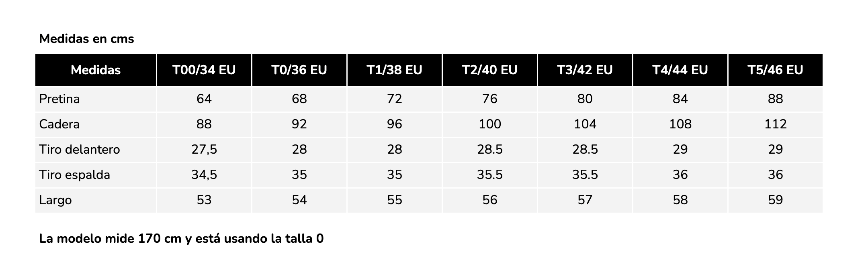The image size is (868, 264).
Task: Click the Medidas en cms heading
Action: pos(87,39)
